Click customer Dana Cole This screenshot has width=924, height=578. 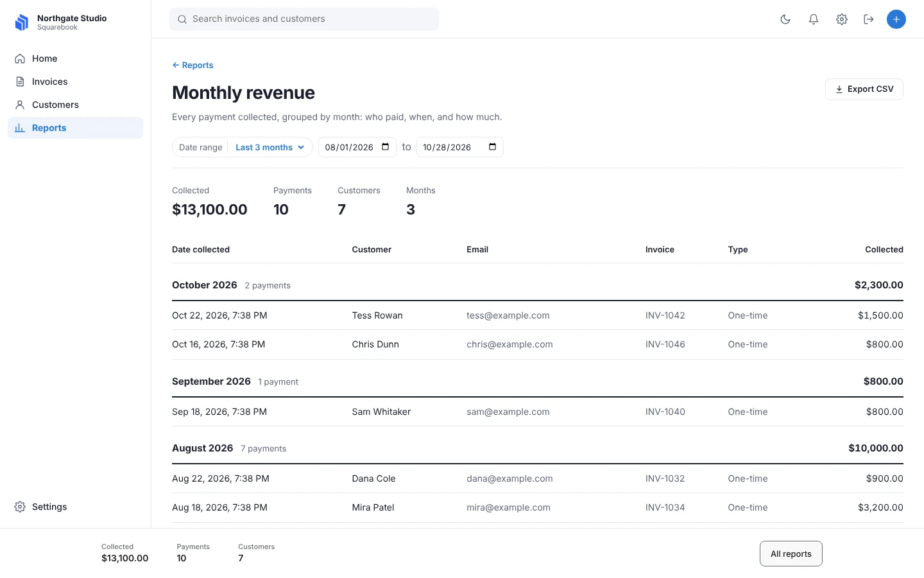pyautogui.click(x=373, y=478)
